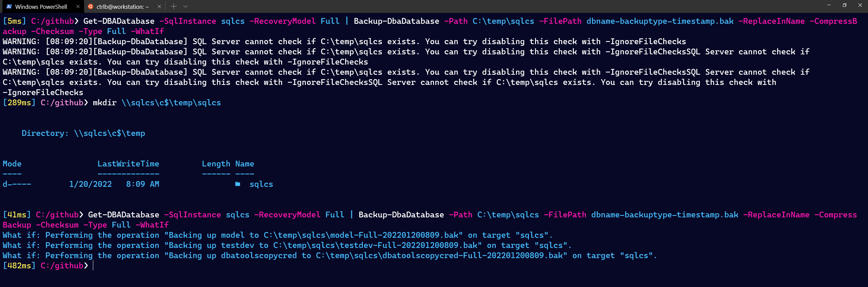868x287 pixels.
Task: Click the Directory: \\sqlcs\c$\temp path text
Action: click(83, 133)
